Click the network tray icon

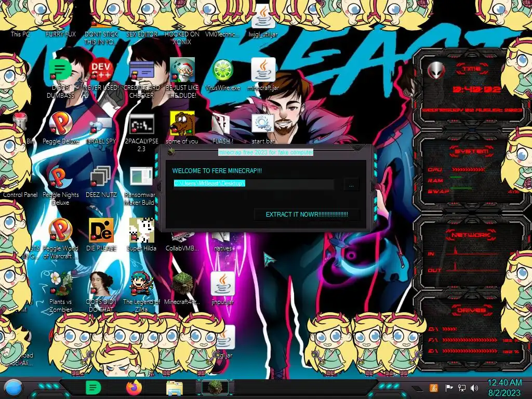pos(461,388)
